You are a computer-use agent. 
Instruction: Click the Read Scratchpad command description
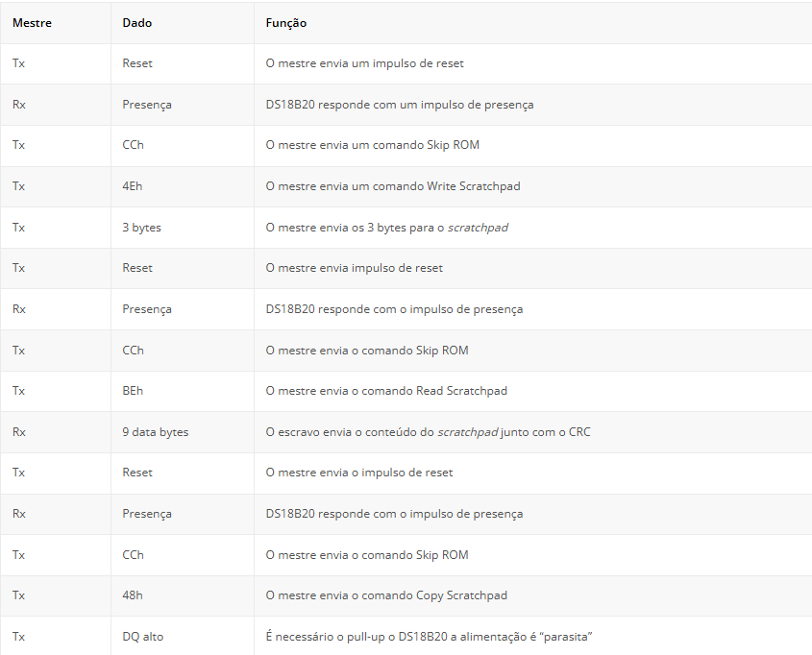(386, 391)
